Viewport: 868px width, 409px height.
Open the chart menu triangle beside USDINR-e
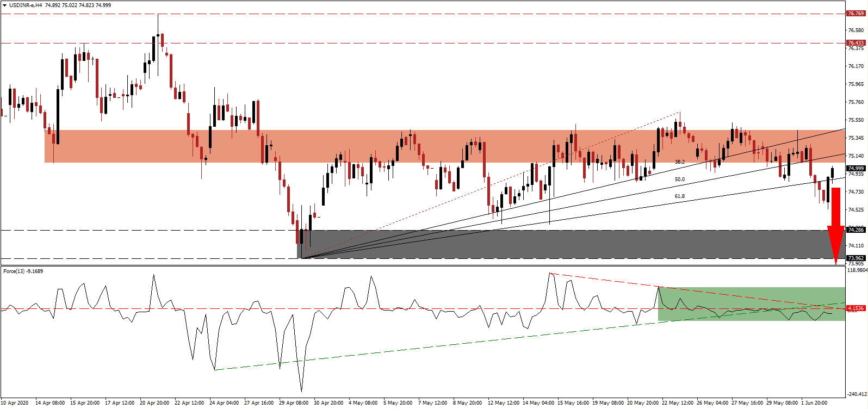click(4, 5)
